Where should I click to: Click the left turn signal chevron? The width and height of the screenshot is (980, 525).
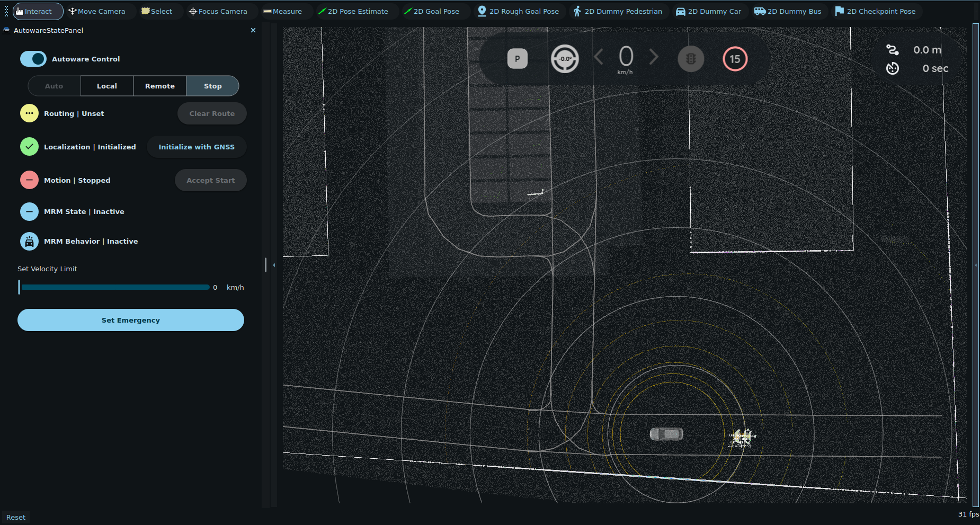599,57
